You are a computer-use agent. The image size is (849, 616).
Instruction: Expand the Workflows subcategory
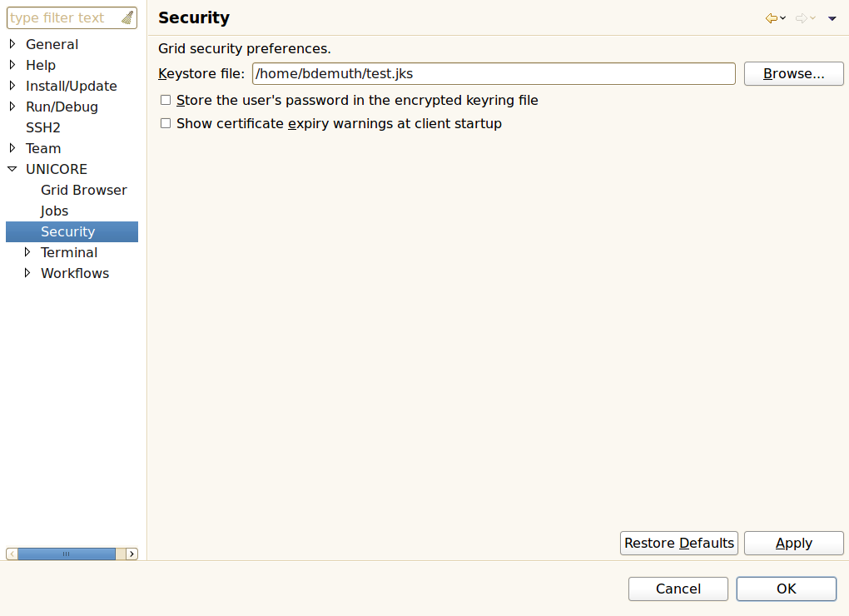27,273
